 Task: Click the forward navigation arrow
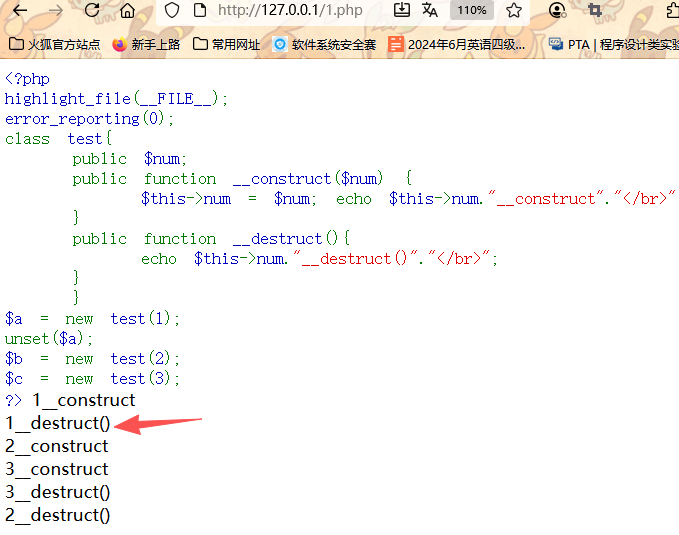point(55,11)
